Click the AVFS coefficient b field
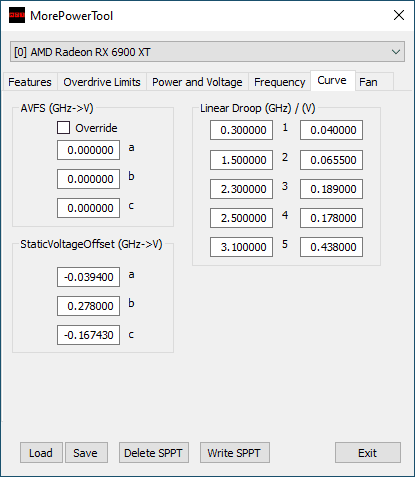Screen dimensions: 415x477 88,179
